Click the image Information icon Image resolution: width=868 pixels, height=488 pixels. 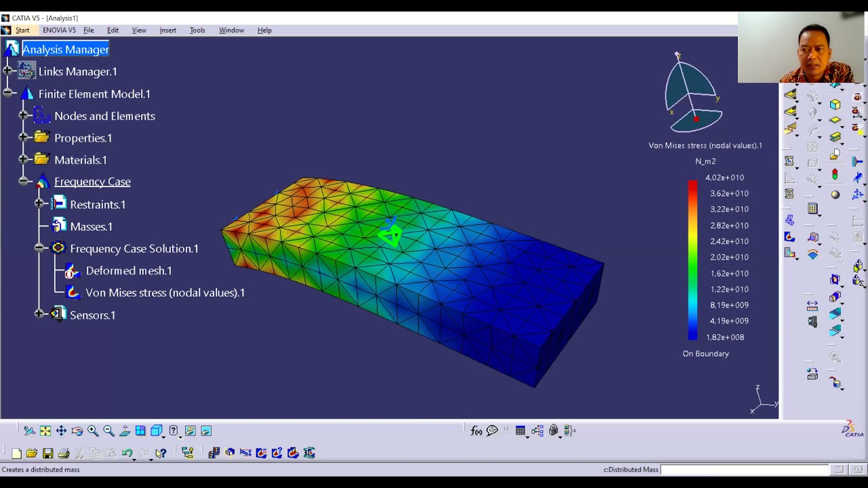tap(277, 453)
